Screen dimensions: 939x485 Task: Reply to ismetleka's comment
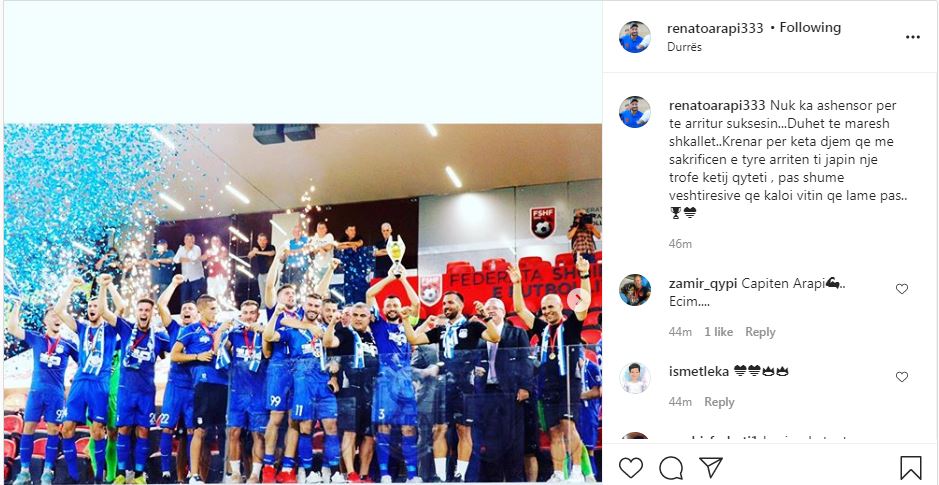[719, 402]
